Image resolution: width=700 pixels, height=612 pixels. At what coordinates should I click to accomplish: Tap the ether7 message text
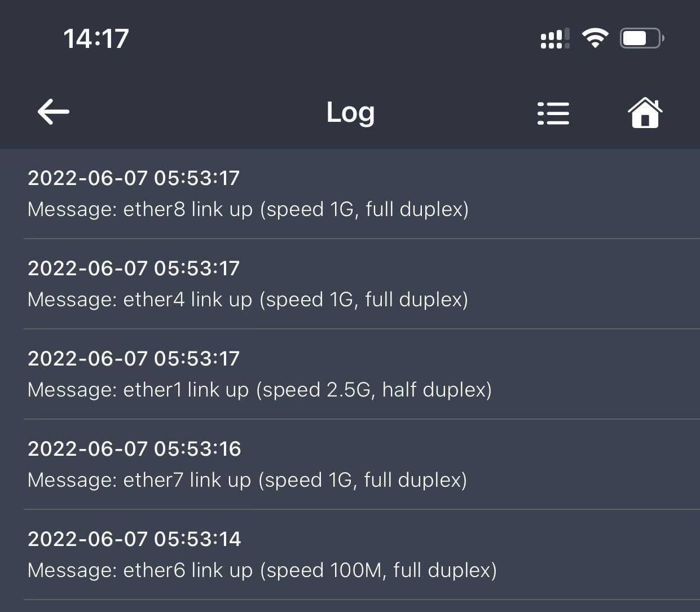tap(247, 480)
